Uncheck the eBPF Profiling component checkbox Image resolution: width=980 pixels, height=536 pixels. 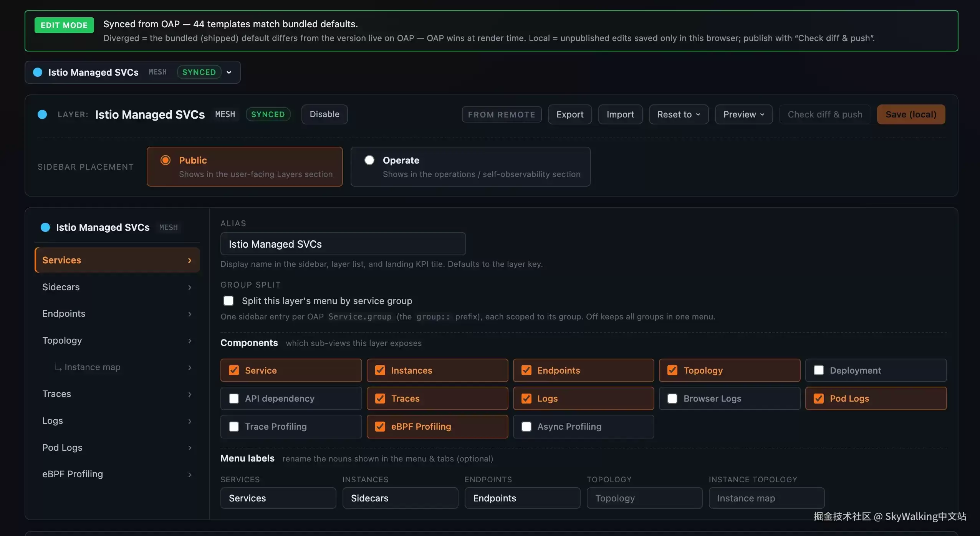380,427
